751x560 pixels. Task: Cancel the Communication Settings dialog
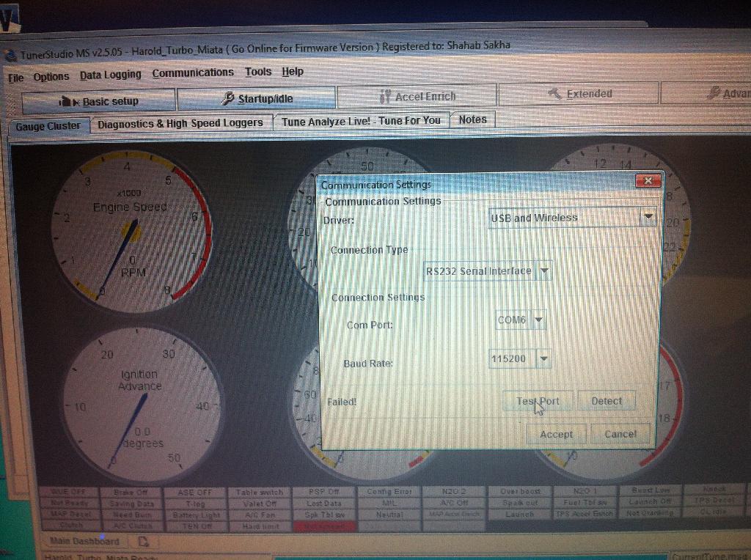click(x=620, y=434)
